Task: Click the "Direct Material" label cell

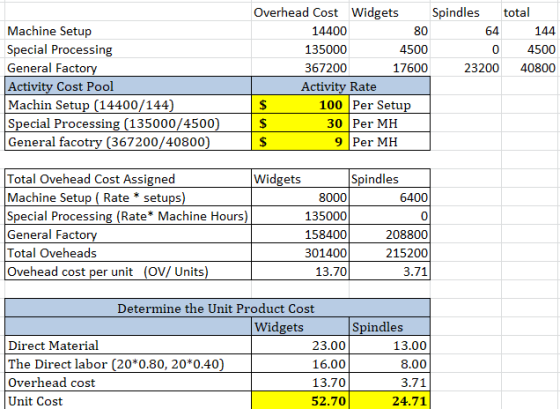Action: tap(128, 345)
